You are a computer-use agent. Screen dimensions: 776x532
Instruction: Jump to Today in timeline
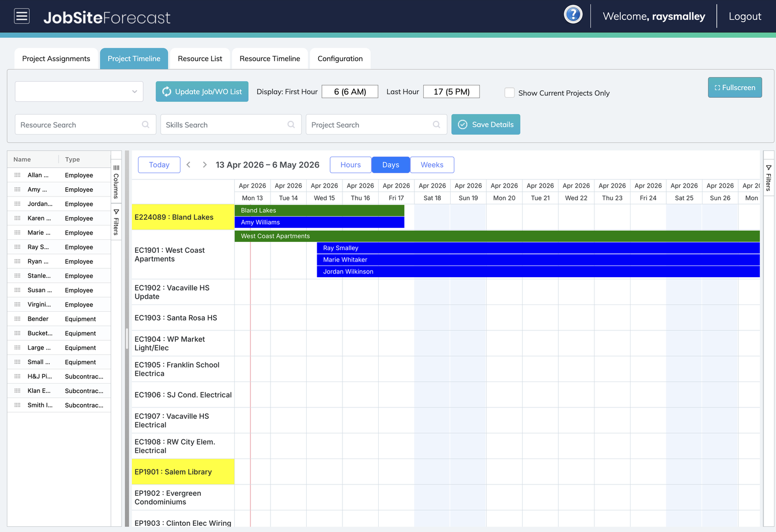tap(159, 165)
